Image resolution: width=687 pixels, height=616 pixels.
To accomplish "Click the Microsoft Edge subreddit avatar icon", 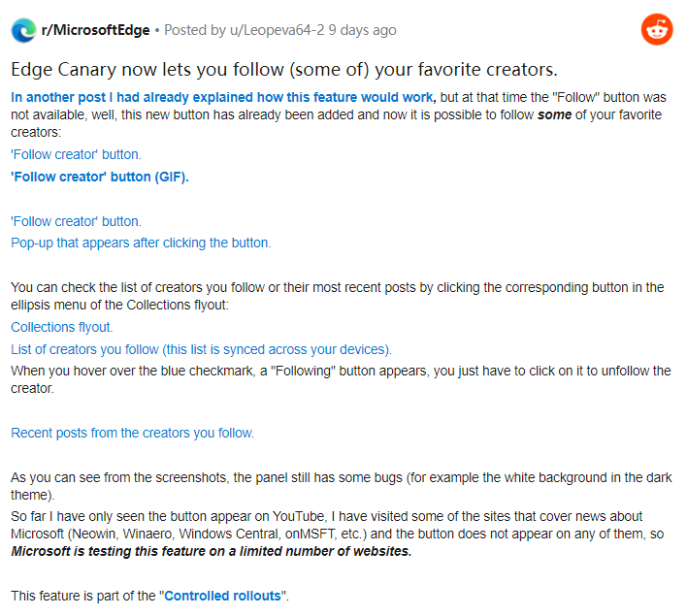I will click(23, 30).
